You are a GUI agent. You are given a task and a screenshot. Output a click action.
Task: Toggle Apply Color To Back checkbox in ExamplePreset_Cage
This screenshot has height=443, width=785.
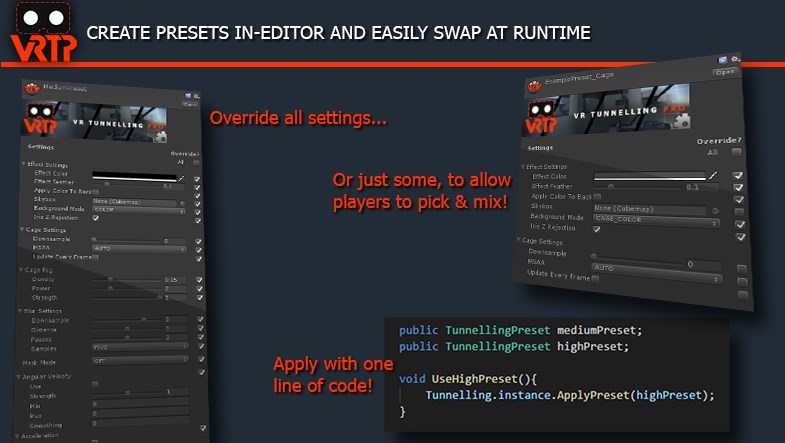tap(597, 197)
